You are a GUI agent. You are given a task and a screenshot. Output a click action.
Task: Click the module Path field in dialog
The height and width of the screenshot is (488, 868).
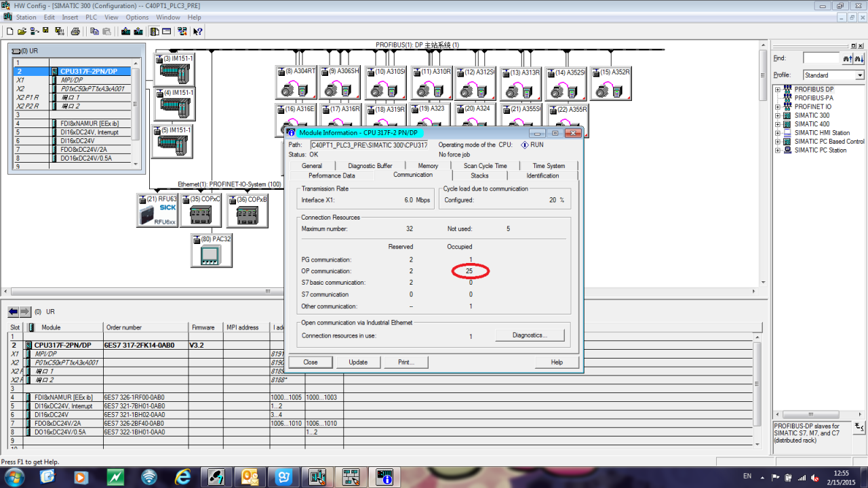[369, 145]
